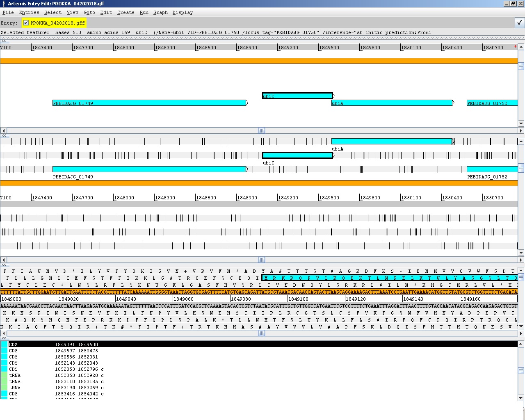Uncheck the PROKKA_04202018.gff entry checkbox
Image resolution: width=525 pixels, height=420 pixels.
(26, 23)
